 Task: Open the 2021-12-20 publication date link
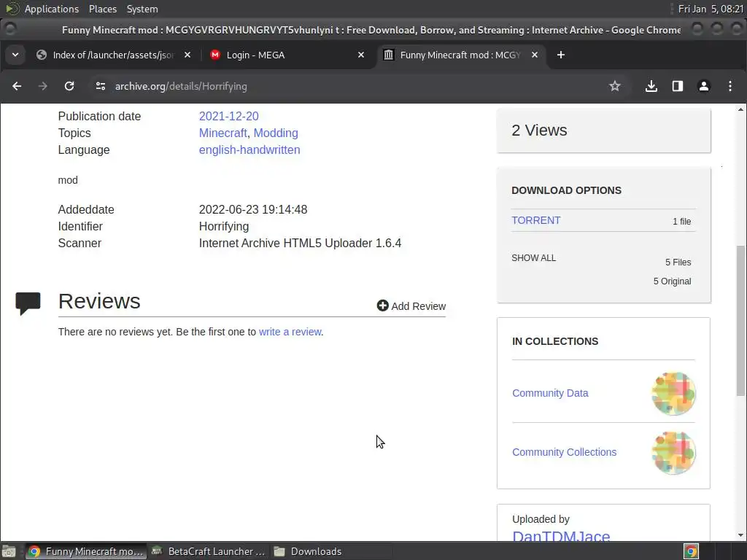pos(228,116)
